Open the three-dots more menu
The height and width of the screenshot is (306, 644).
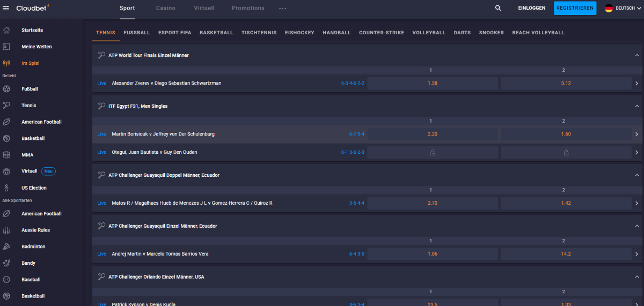coord(283,9)
